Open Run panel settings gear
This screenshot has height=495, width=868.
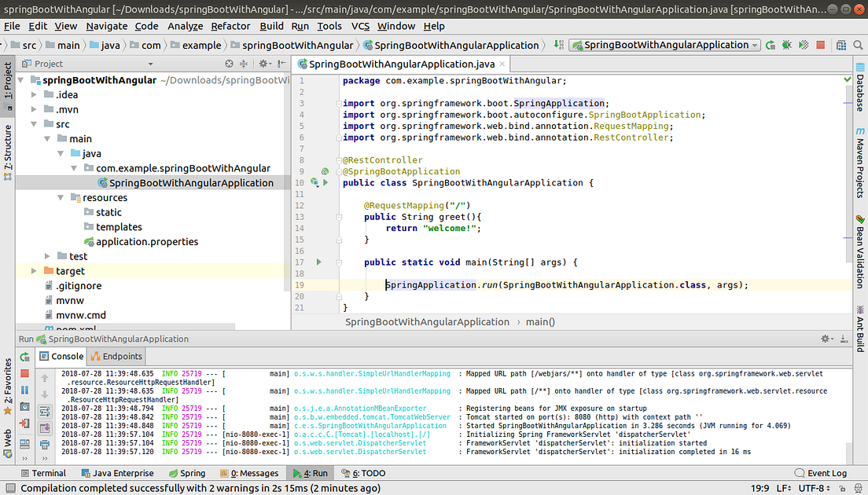tap(826, 339)
